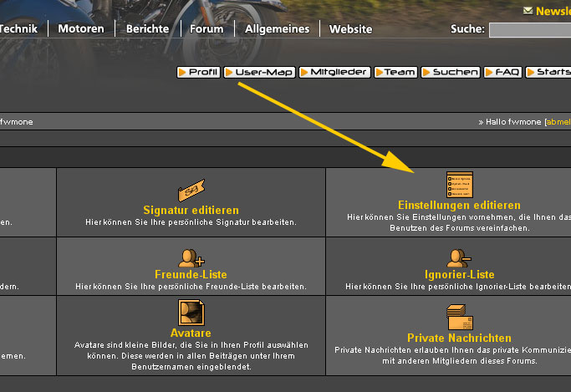Open the Einstellungen editieren link
The image size is (571, 392).
coord(459,205)
